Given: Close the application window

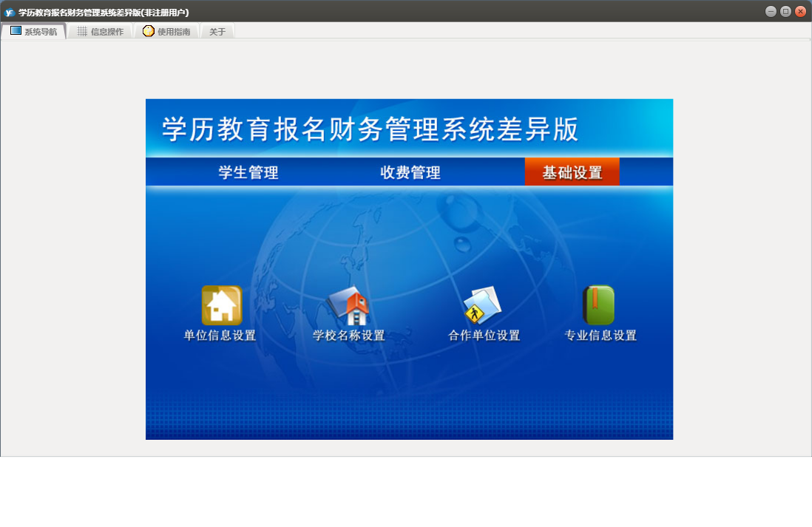Looking at the screenshot, I should [801, 11].
